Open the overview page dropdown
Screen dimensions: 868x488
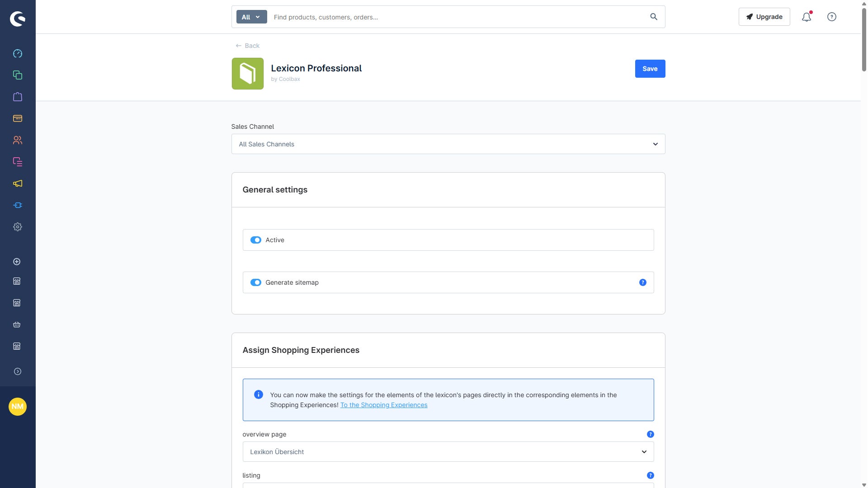[x=448, y=452]
